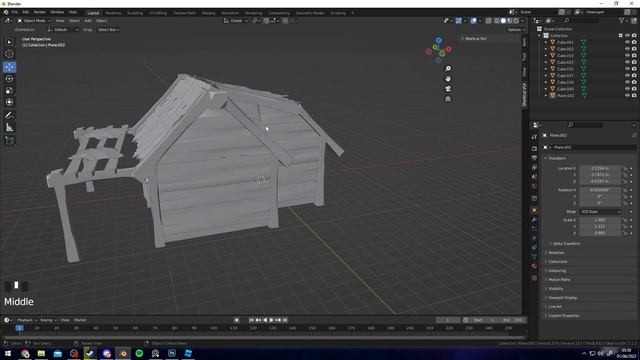Switch to the Shading workspace tab

click(x=208, y=13)
